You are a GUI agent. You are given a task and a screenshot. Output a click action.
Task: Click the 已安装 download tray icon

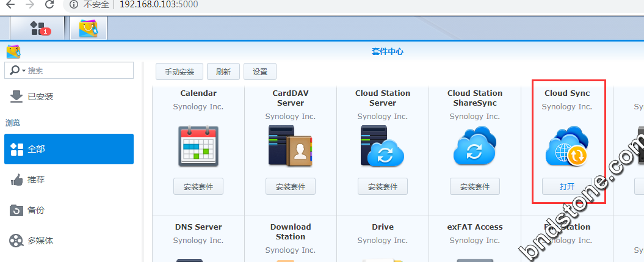[16, 96]
